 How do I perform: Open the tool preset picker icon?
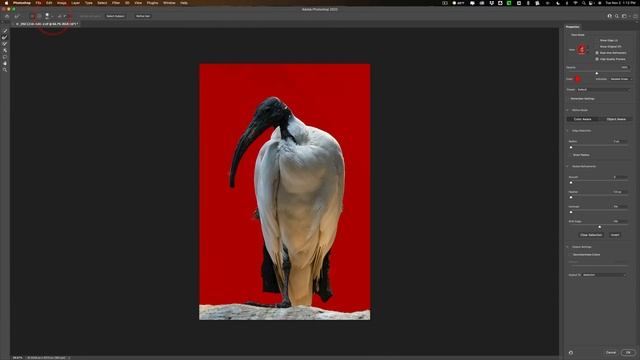(17, 16)
